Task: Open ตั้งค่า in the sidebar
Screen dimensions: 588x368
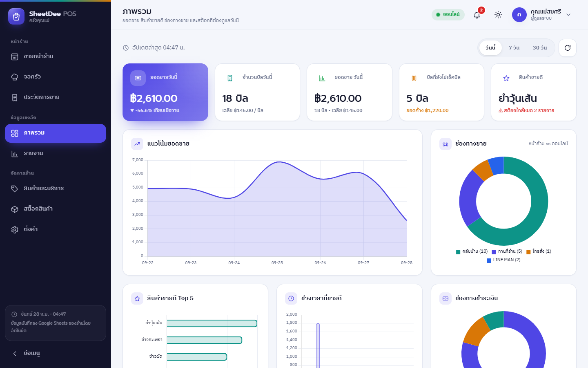Action: pyautogui.click(x=56, y=229)
